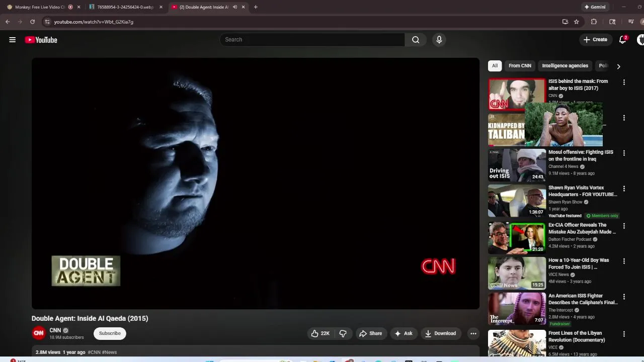Open the VICE News 10-year-old boy thumbnail
This screenshot has width=644, height=362.
517,273
